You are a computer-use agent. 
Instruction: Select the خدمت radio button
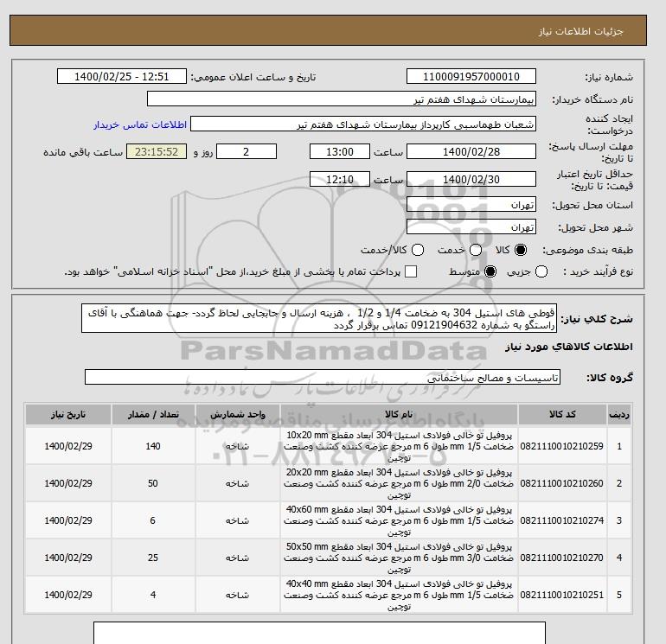click(476, 250)
